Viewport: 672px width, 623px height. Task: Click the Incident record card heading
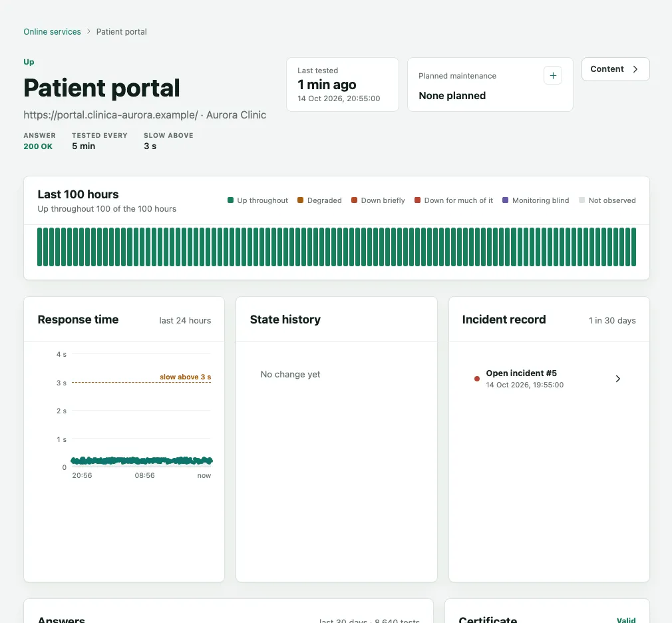[504, 319]
